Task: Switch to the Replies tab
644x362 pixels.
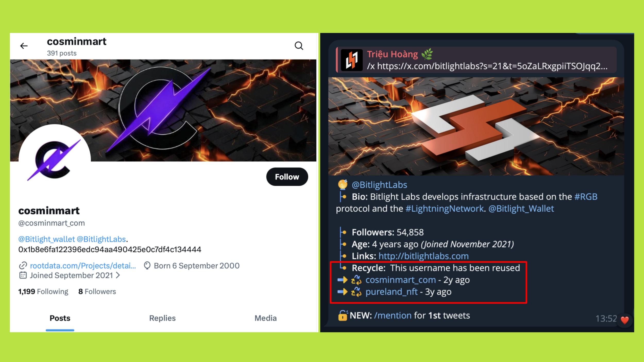Action: pos(162,318)
